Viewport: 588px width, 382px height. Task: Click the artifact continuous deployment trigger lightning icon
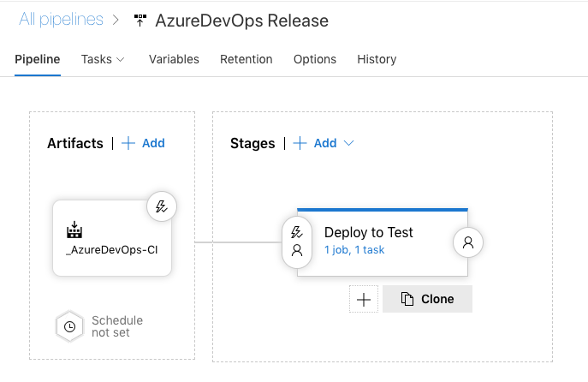tap(161, 206)
